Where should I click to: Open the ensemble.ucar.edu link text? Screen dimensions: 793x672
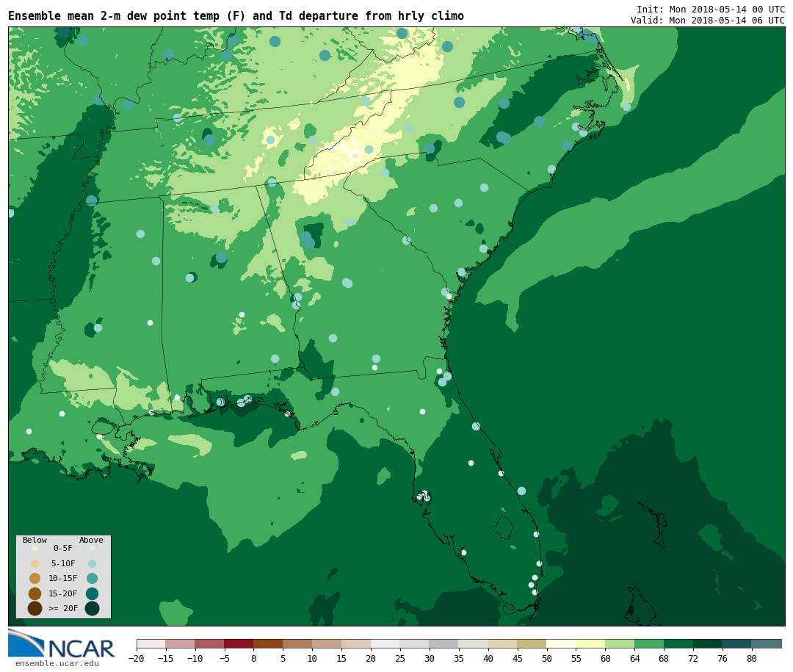click(57, 663)
